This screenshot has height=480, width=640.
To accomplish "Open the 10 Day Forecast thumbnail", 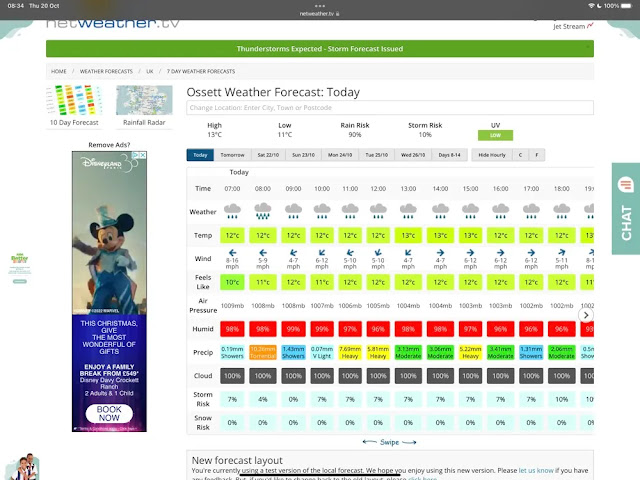I will tap(74, 100).
